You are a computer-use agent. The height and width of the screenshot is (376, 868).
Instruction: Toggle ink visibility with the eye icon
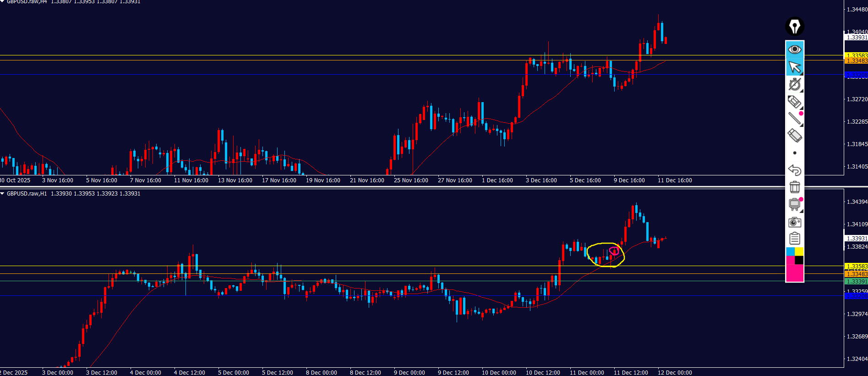[794, 49]
